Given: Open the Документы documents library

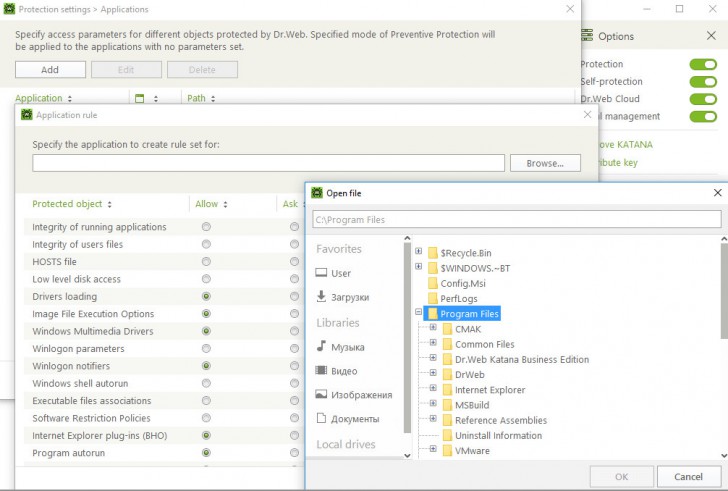Looking at the screenshot, I should 322,419.
